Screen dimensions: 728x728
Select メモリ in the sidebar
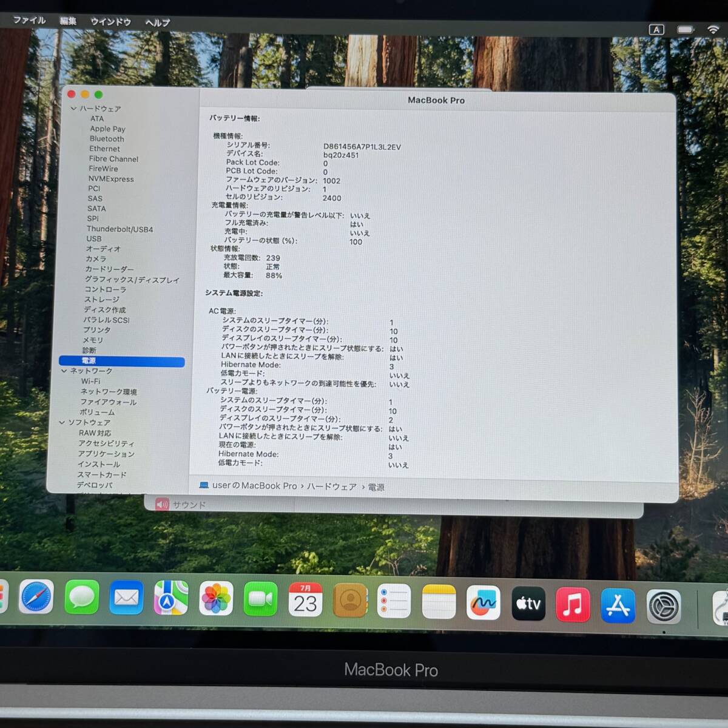click(93, 340)
